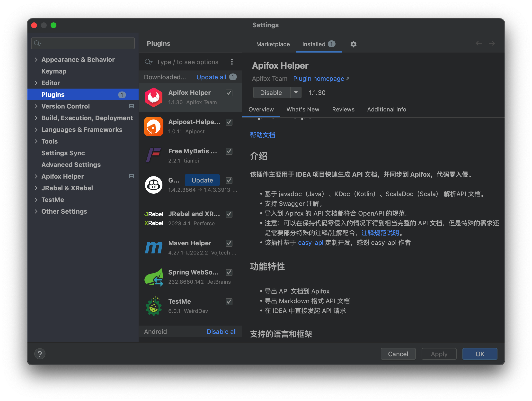The width and height of the screenshot is (532, 401).
Task: Click the Free MyBatis plugin icon
Action: coord(154,155)
